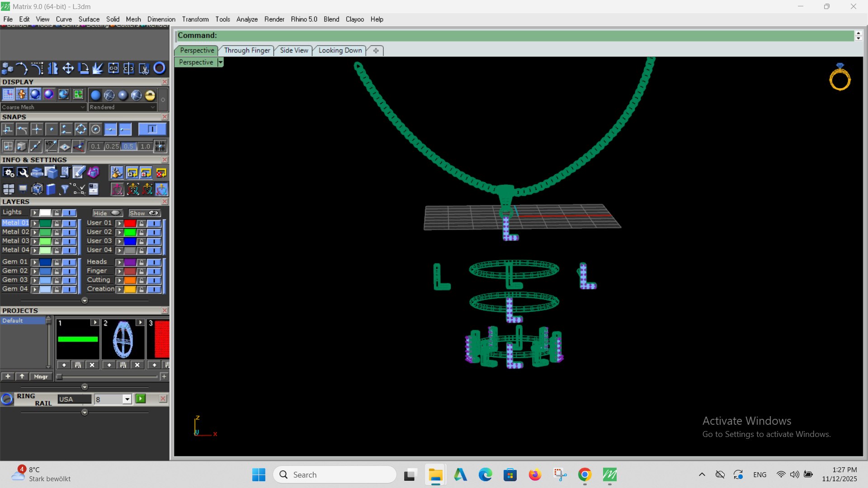
Task: Click the Mngr project manager button
Action: (x=41, y=377)
